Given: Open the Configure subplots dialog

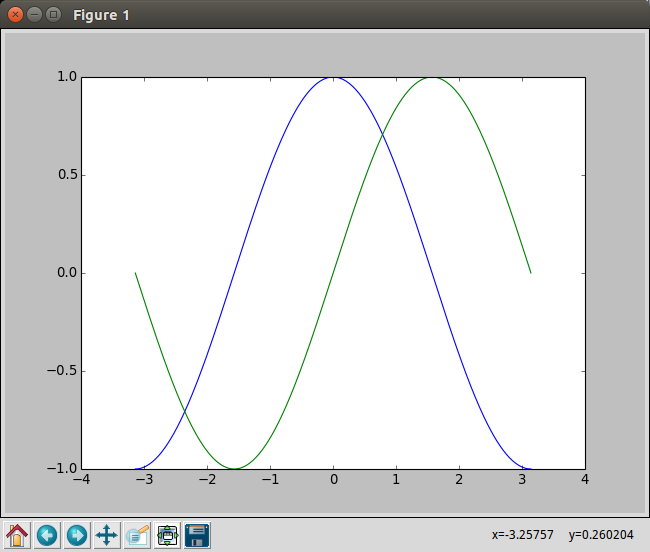Looking at the screenshot, I should pyautogui.click(x=167, y=535).
